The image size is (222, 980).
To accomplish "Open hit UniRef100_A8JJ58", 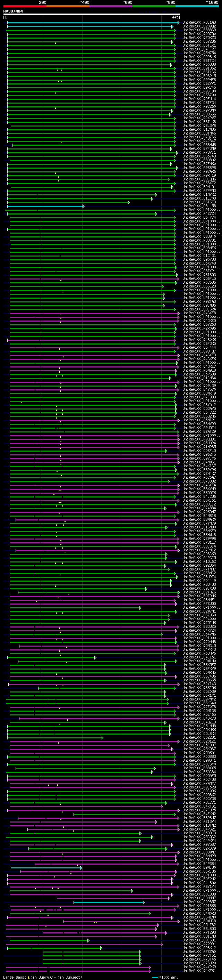I will point(199,206).
